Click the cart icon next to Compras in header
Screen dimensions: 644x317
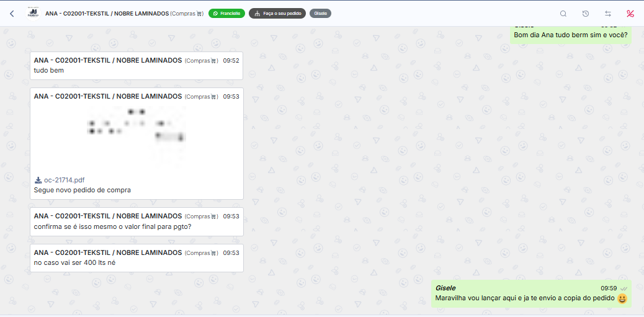pos(199,14)
